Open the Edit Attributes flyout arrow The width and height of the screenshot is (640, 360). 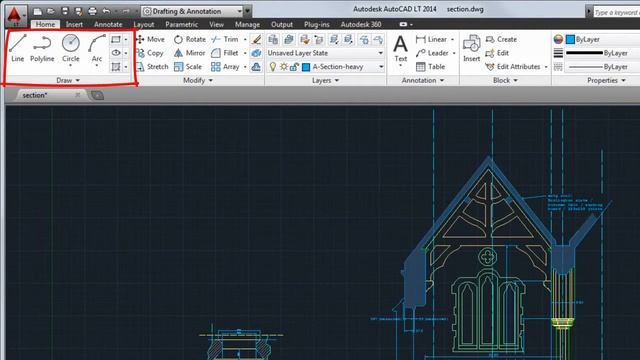(x=546, y=67)
